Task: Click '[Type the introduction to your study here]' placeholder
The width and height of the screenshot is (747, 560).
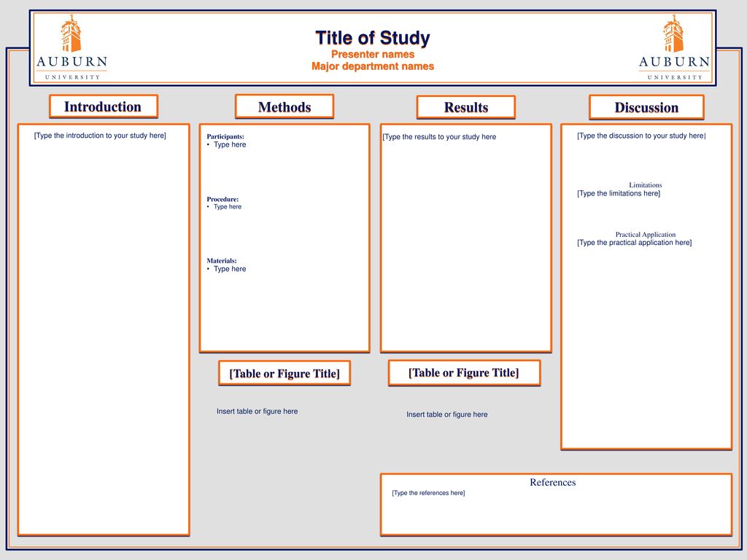Action: pyautogui.click(x=100, y=136)
